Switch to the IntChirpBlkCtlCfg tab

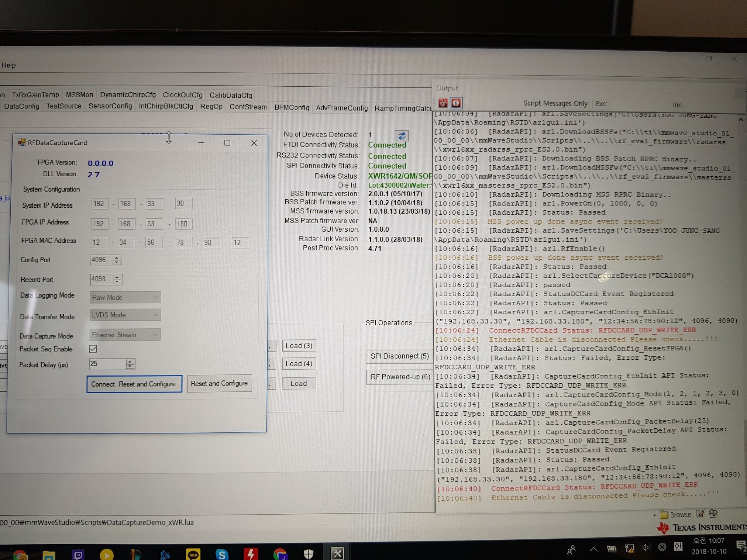point(166,107)
